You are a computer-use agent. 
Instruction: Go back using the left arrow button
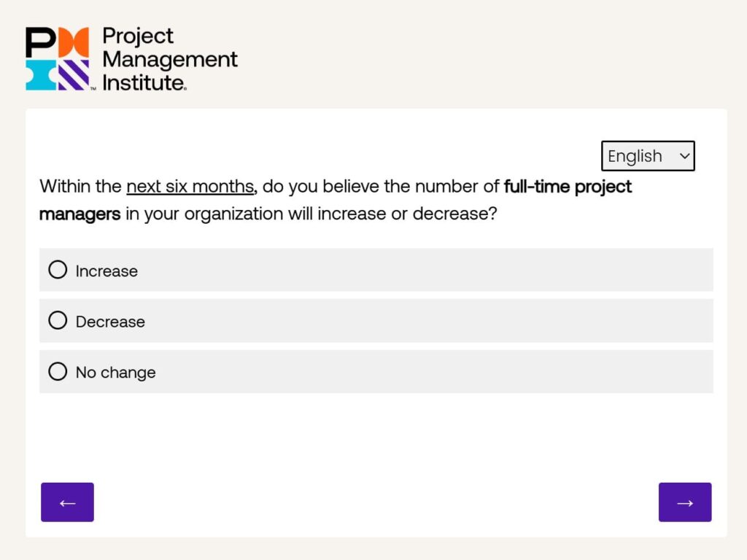[x=67, y=502]
